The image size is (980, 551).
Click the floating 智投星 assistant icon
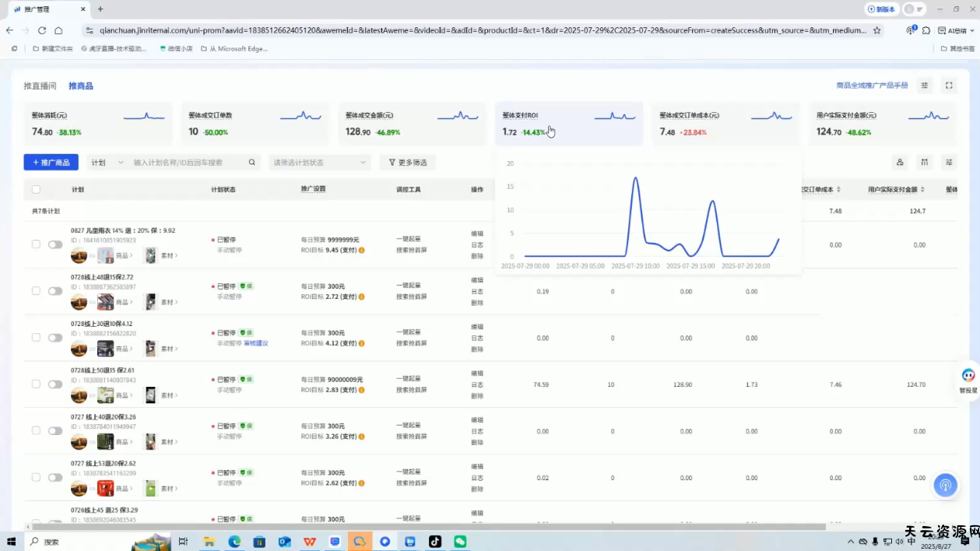click(968, 376)
